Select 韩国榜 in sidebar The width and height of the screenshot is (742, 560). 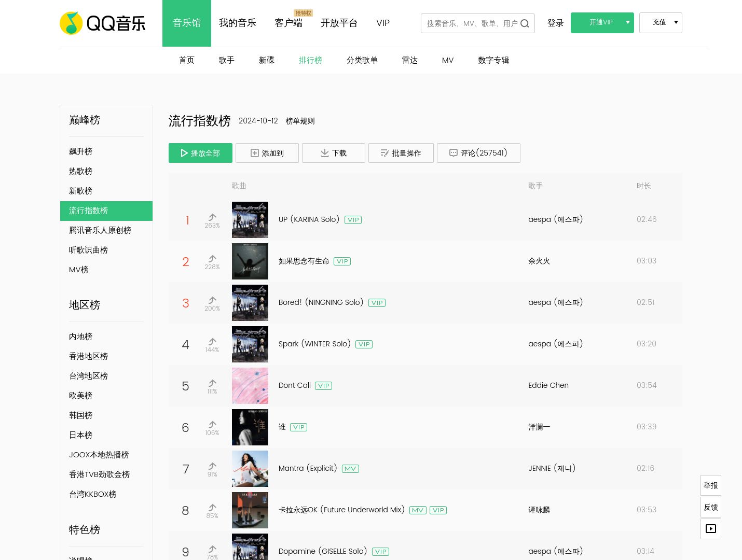(x=80, y=415)
